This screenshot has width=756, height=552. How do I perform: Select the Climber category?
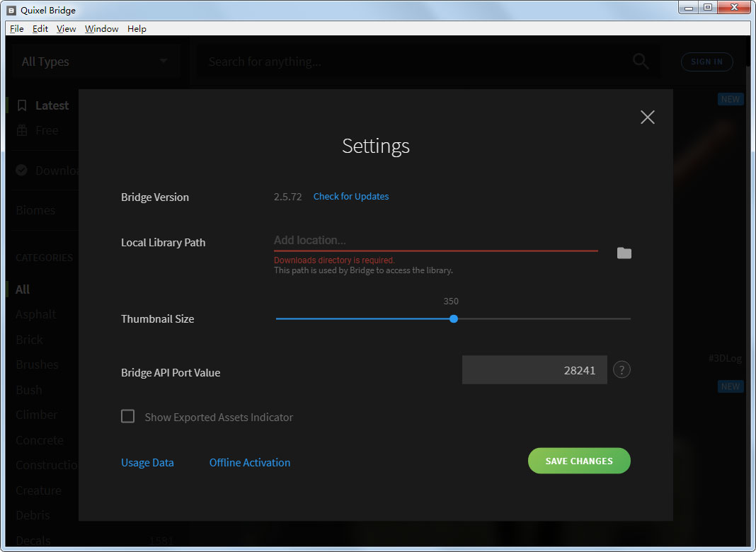tap(36, 415)
